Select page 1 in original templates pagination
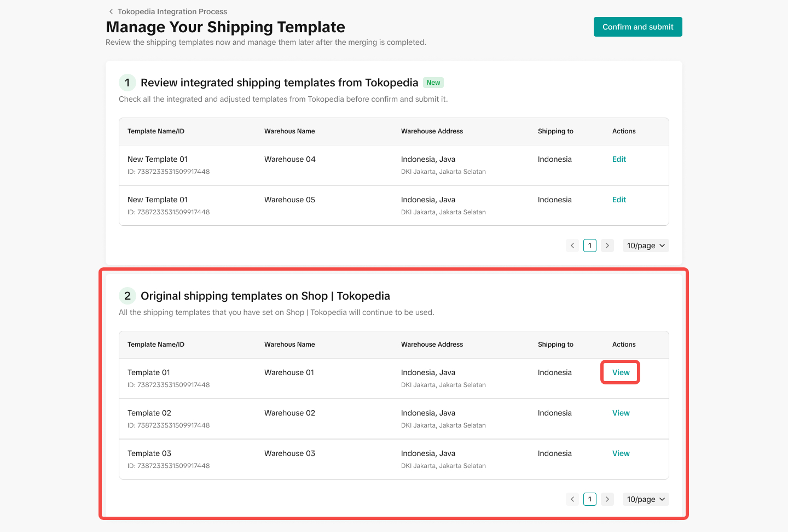Screen dimensions: 788x532 point(590,499)
